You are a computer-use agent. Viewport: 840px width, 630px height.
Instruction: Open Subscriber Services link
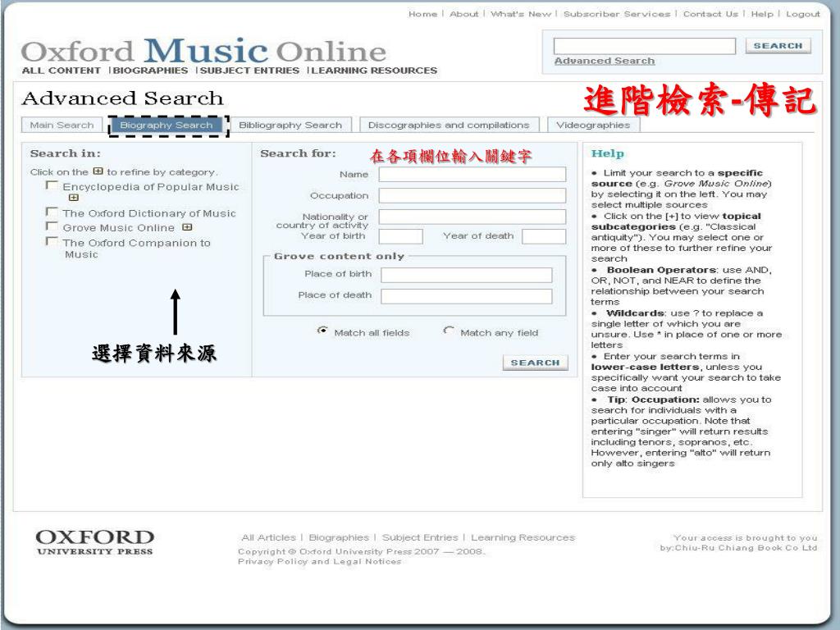click(617, 14)
